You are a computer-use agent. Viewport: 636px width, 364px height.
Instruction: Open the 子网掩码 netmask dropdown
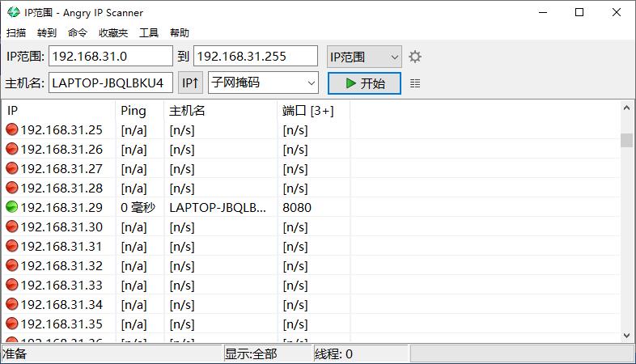(263, 83)
